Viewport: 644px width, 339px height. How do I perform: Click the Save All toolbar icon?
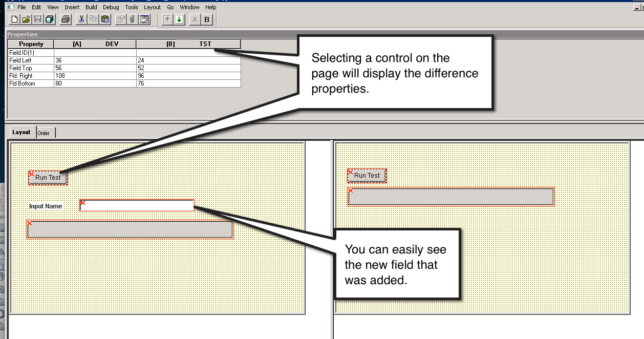click(x=50, y=19)
